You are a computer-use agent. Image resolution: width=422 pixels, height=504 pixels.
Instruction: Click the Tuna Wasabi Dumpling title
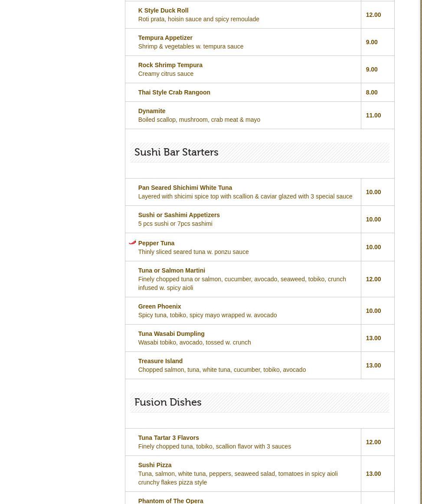pos(171,334)
